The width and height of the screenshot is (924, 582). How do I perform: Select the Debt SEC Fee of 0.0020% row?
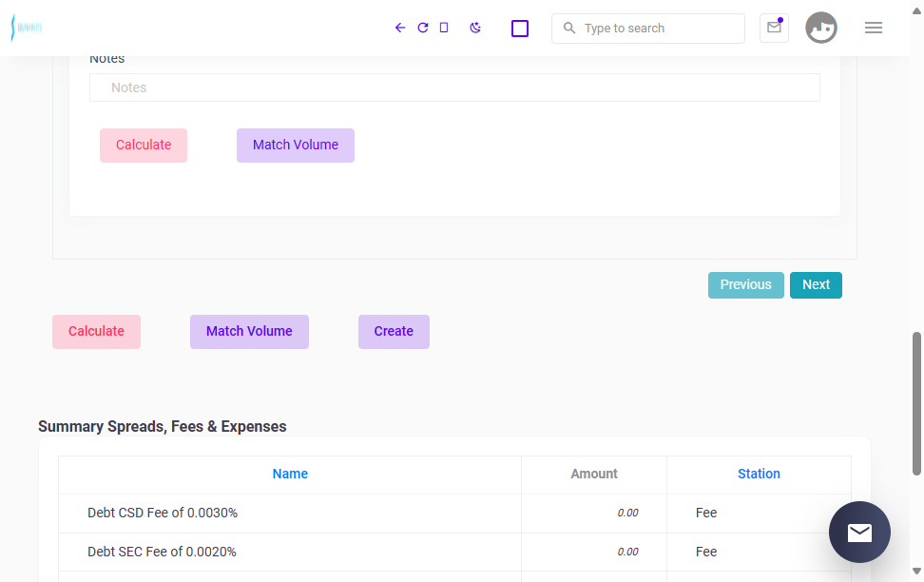[454, 552]
